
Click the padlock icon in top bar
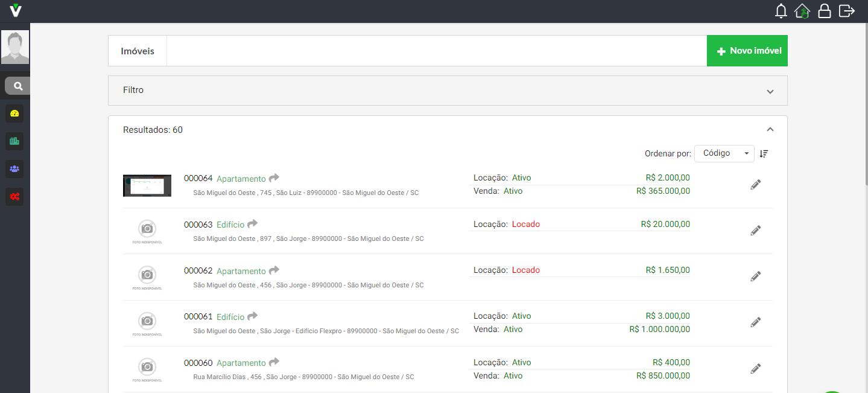[x=825, y=11]
